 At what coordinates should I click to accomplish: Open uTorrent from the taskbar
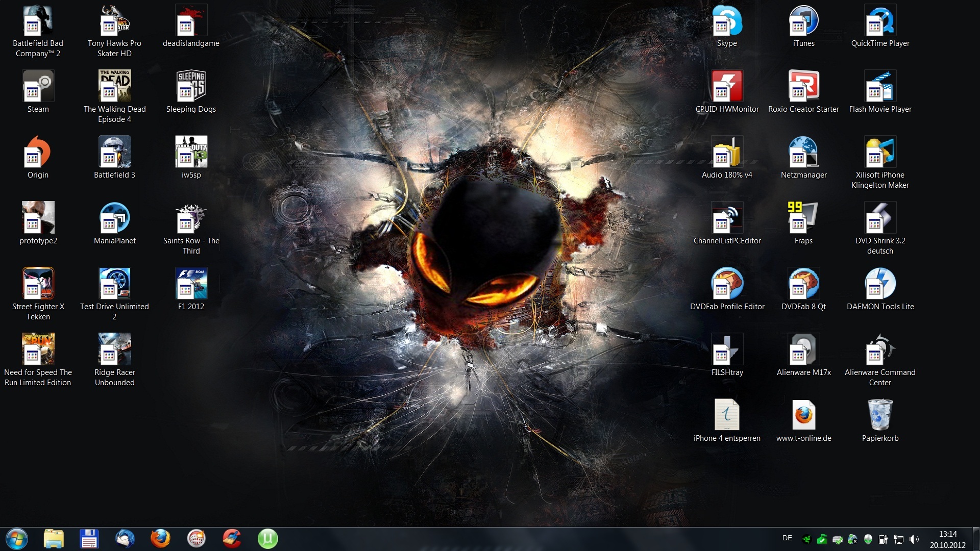[267, 539]
